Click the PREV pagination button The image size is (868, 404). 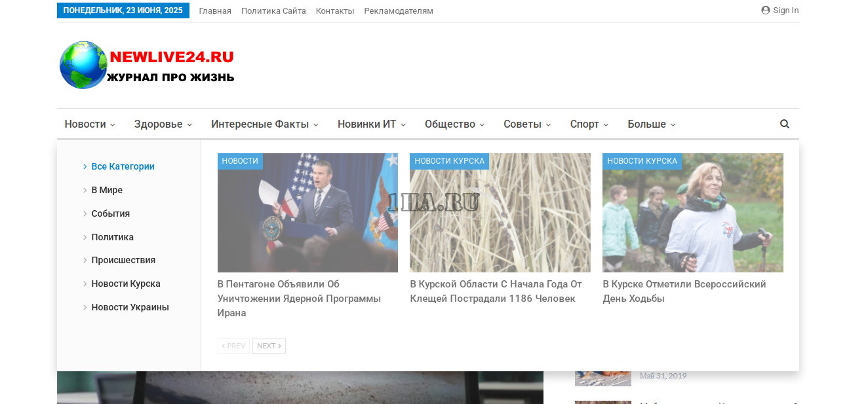point(233,346)
